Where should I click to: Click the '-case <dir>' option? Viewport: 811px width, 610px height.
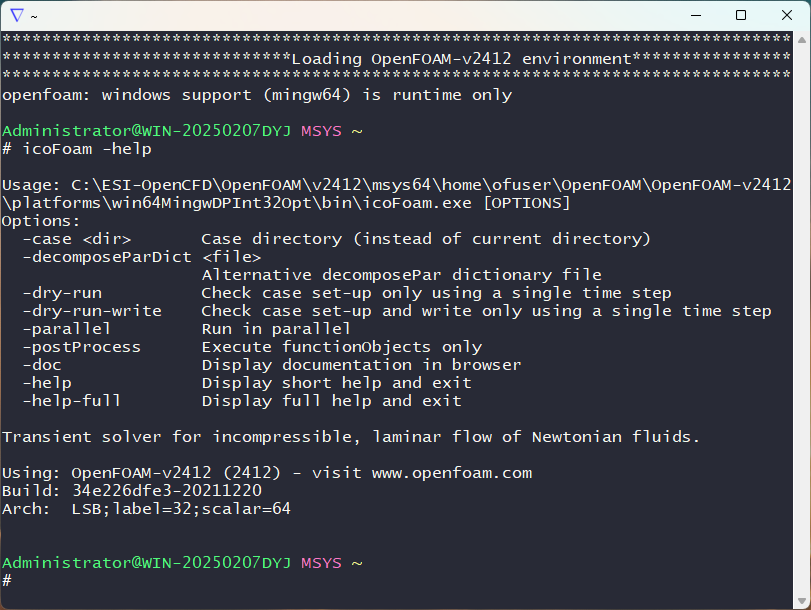[x=77, y=239]
